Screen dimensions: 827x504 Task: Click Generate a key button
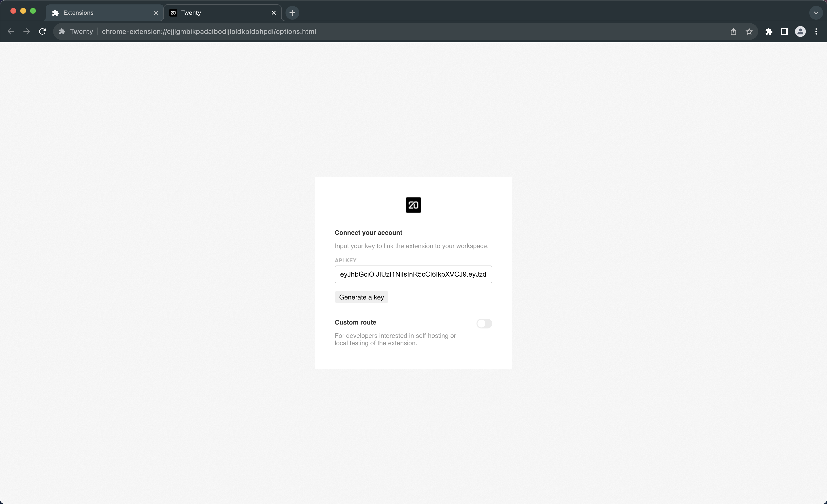tap(361, 297)
